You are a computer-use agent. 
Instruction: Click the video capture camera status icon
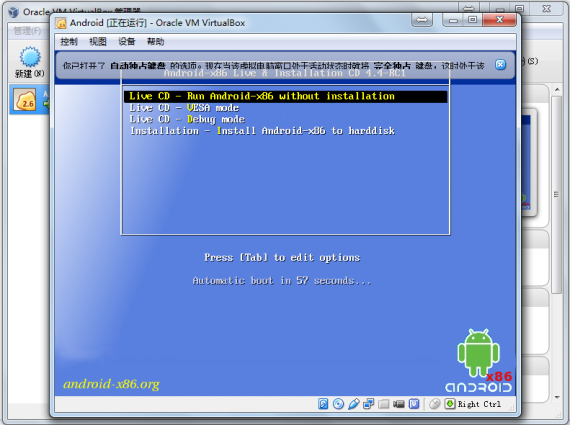tap(399, 404)
